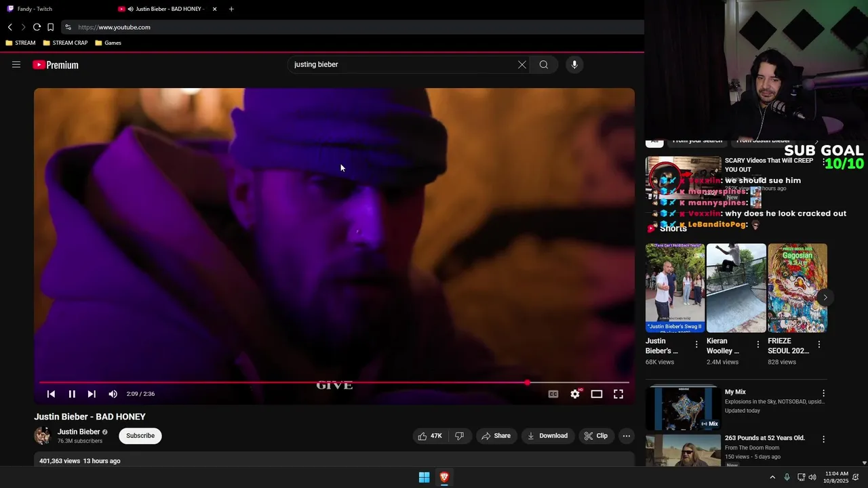
Task: Share the BAD HONEY video
Action: click(x=496, y=436)
